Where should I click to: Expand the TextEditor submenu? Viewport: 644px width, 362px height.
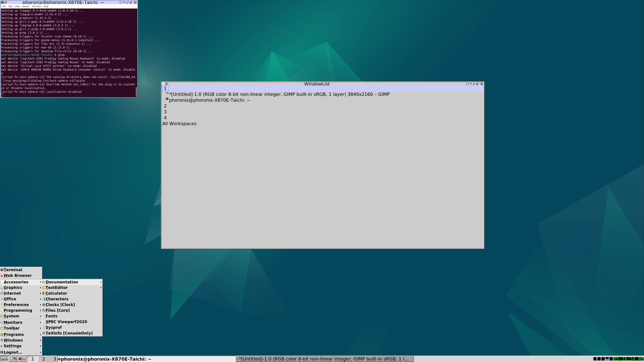point(57,288)
